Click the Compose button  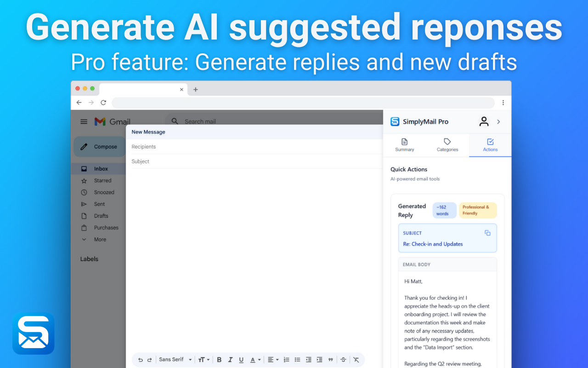[x=99, y=147]
